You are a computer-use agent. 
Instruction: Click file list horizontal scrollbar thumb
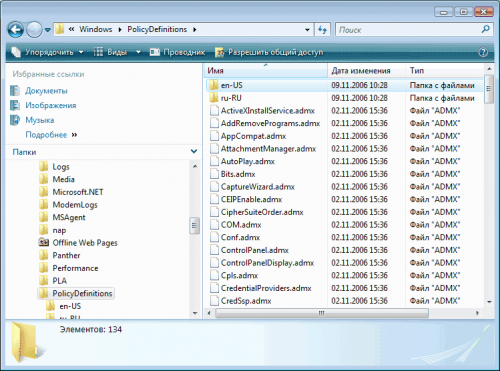[x=322, y=313]
